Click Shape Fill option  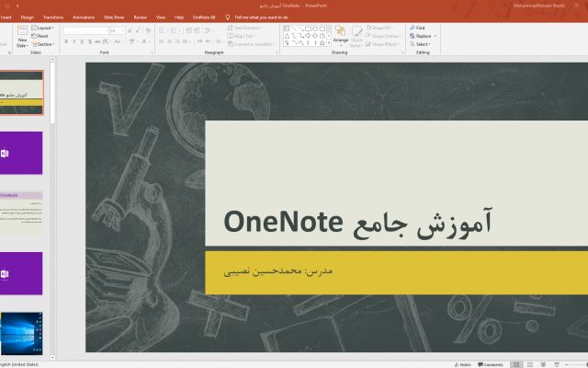click(379, 28)
